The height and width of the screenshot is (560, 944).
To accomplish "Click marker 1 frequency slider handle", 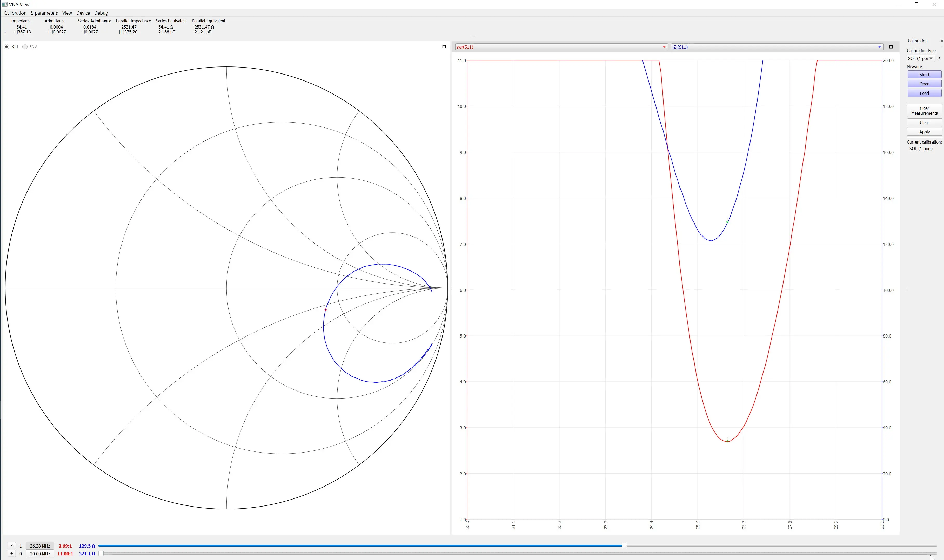I will (x=624, y=546).
